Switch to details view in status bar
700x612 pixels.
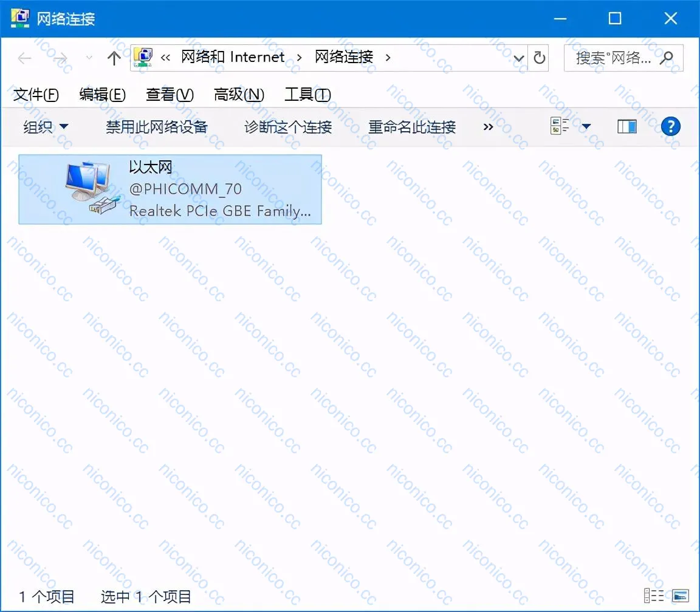(654, 596)
